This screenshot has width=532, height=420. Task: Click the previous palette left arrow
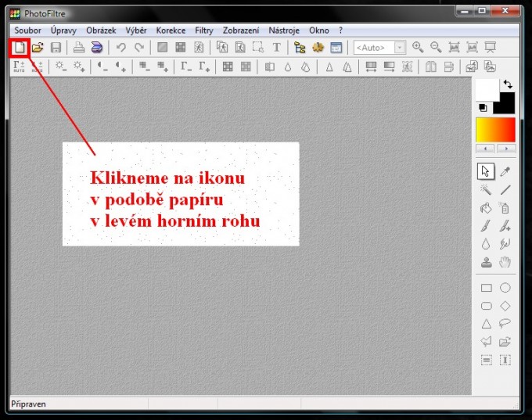coord(485,149)
